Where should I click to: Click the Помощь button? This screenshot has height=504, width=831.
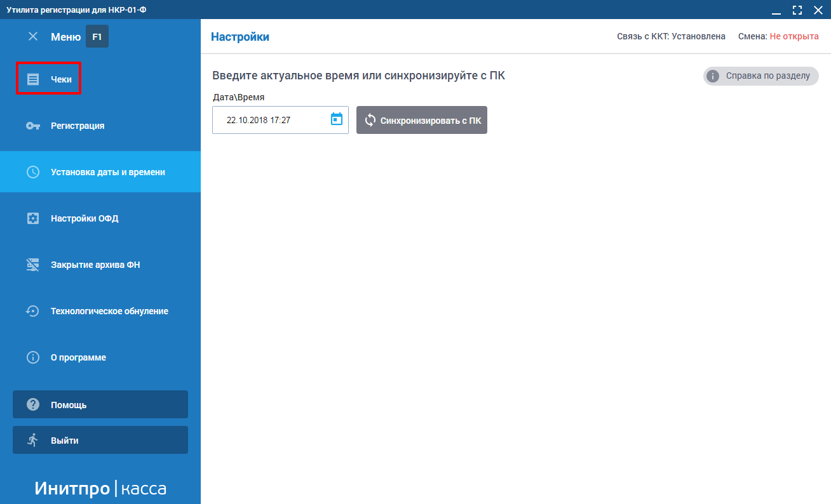100,404
